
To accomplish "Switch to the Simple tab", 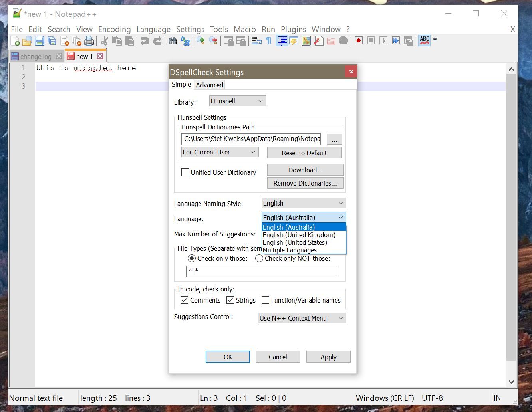I will click(181, 85).
